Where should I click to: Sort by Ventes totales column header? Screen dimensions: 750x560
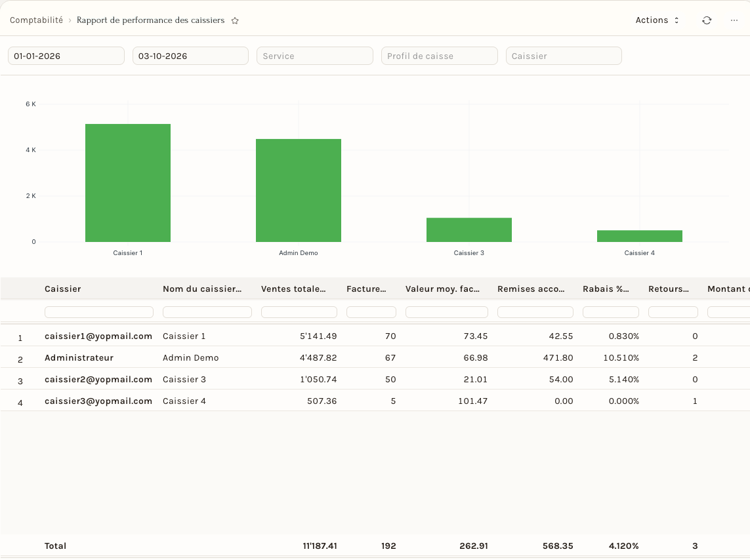293,289
